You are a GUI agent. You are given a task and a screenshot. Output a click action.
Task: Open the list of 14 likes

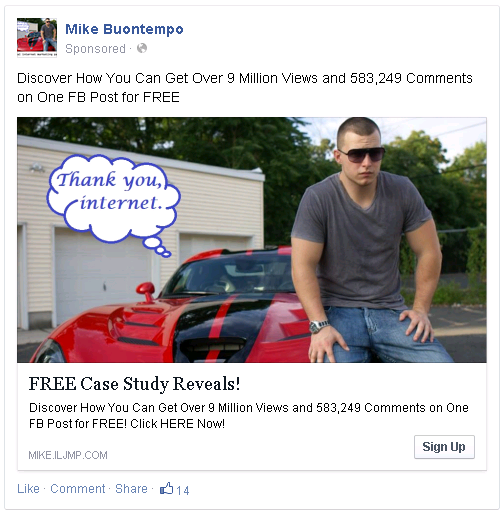[x=183, y=490]
